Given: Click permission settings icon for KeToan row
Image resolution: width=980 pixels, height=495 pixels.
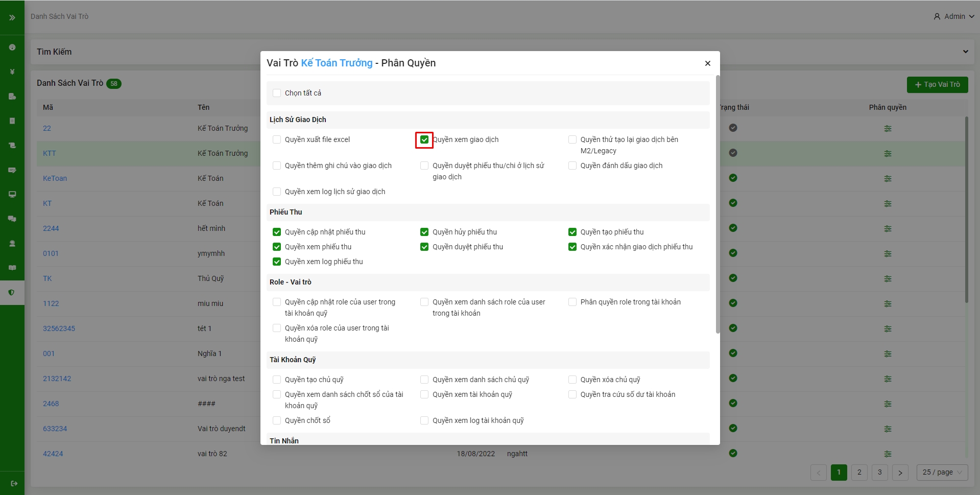Looking at the screenshot, I should 888,179.
